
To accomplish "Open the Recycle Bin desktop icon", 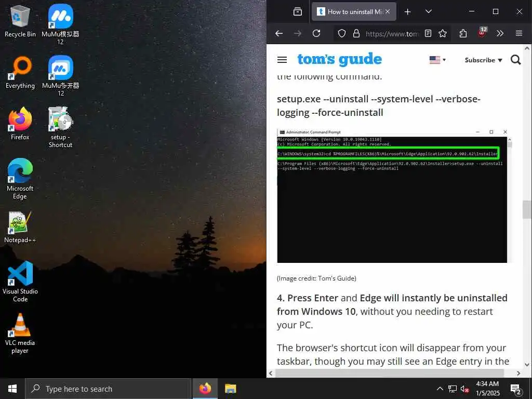I will (20, 21).
